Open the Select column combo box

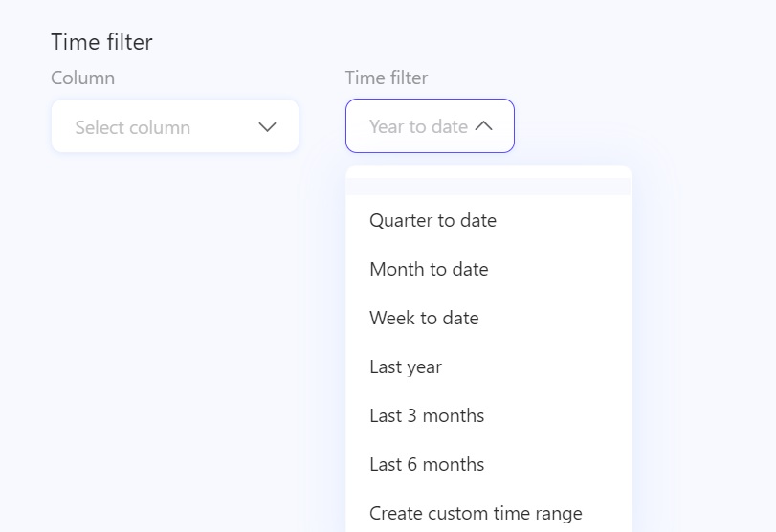[x=175, y=126]
